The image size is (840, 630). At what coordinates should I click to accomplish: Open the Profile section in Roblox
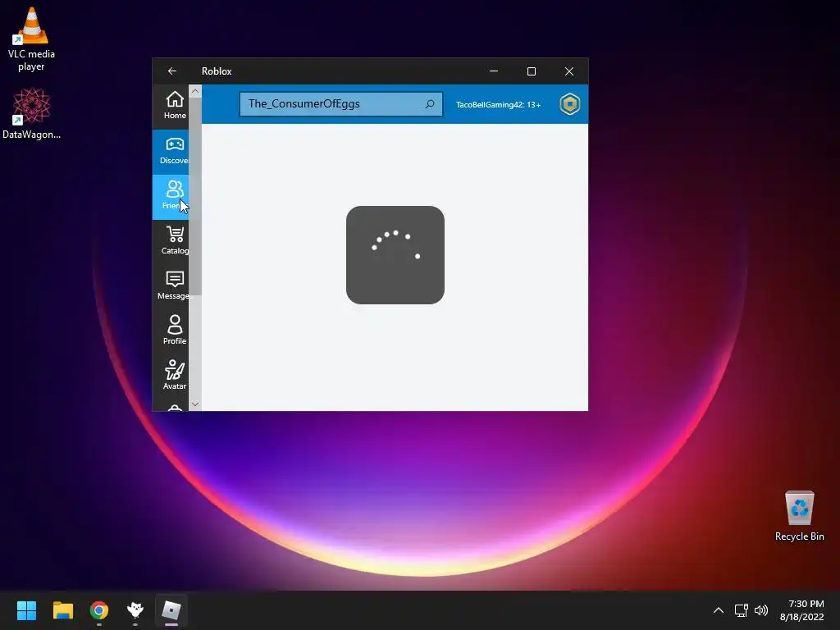pos(171,331)
